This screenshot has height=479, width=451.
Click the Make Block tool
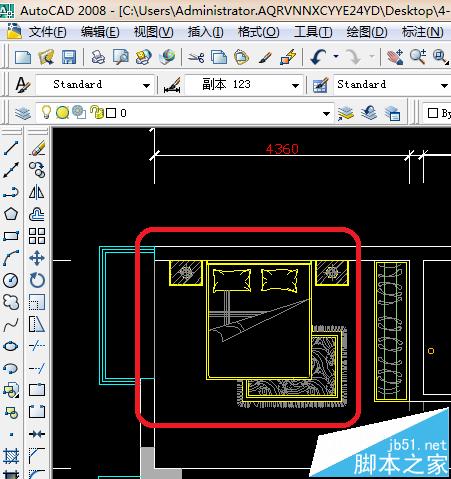[11, 412]
